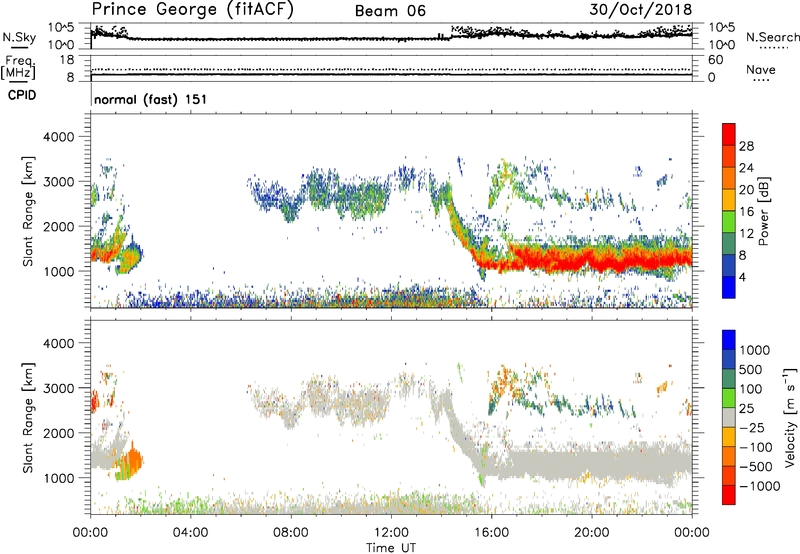
Task: Click the "08:00" time tick label
Action: coord(290,533)
